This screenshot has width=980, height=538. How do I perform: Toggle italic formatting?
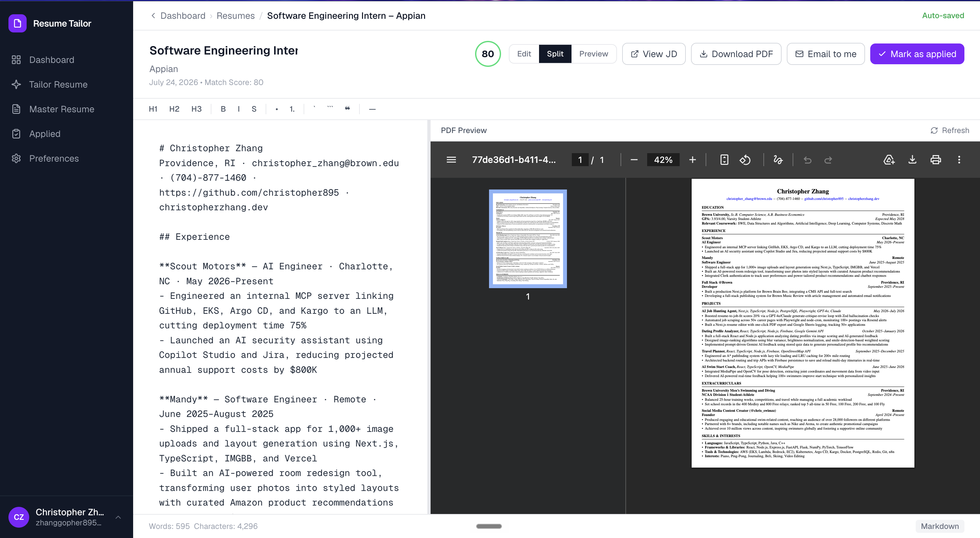click(239, 109)
